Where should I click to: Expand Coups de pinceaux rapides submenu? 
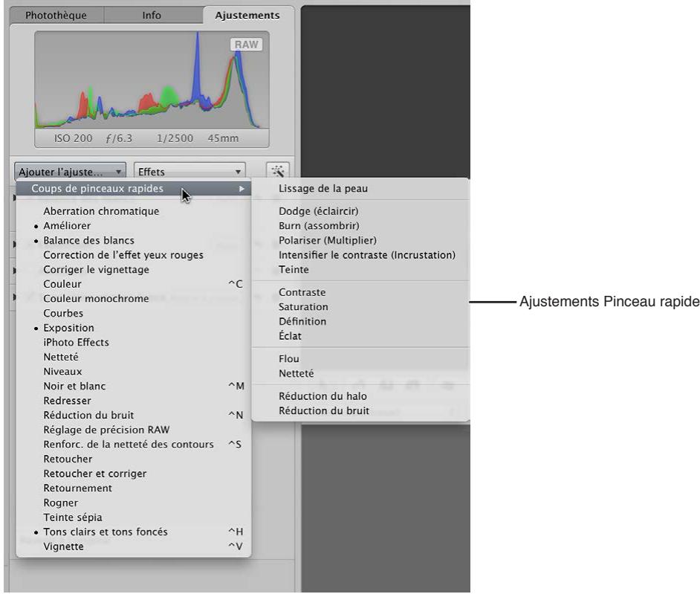[134, 189]
